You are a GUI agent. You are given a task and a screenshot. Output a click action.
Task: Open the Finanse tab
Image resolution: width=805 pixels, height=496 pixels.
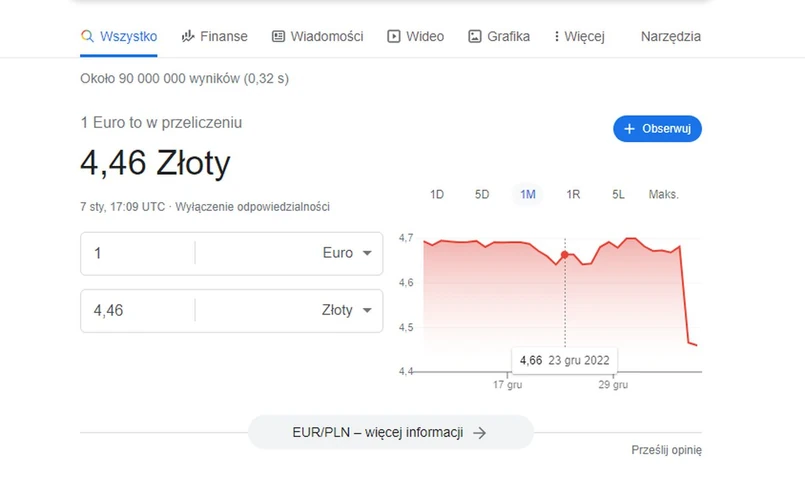[x=223, y=37]
